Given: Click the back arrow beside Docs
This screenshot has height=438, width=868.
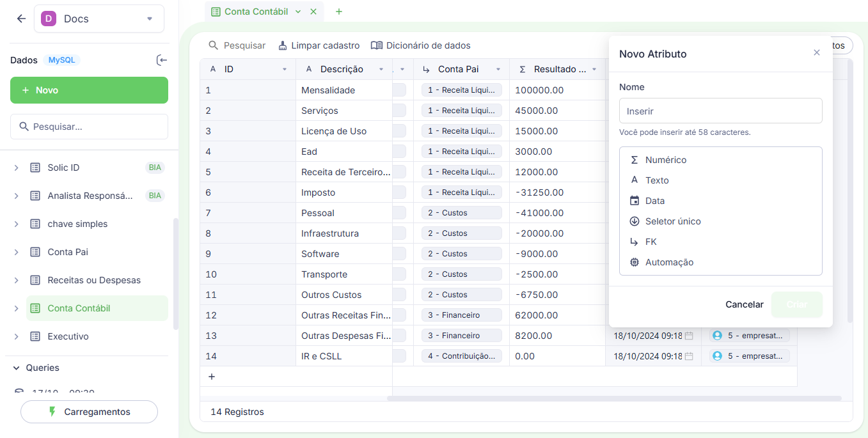Looking at the screenshot, I should coord(21,19).
